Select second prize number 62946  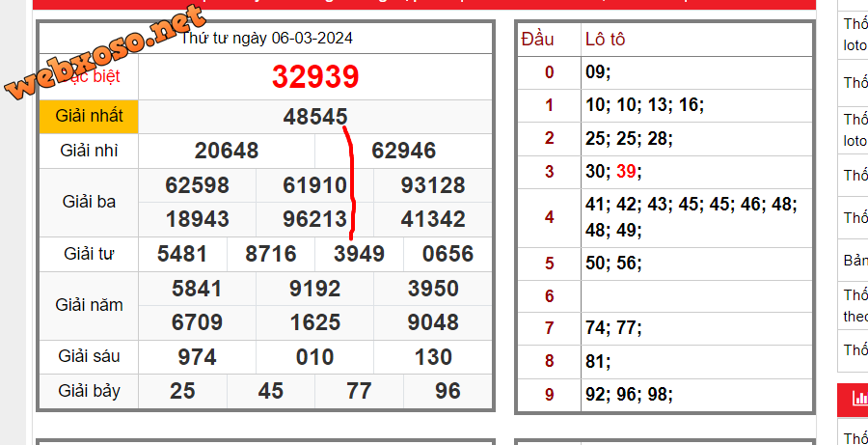404,151
